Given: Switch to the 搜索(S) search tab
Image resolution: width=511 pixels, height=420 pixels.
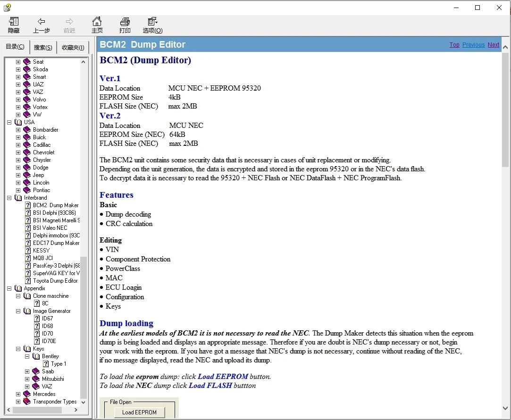Looking at the screenshot, I should click(43, 47).
